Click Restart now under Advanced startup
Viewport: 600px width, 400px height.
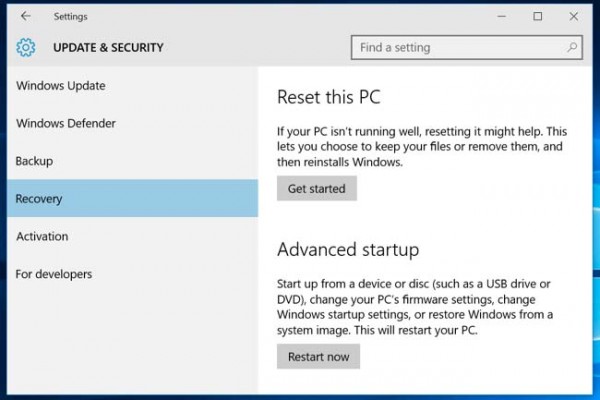point(318,357)
